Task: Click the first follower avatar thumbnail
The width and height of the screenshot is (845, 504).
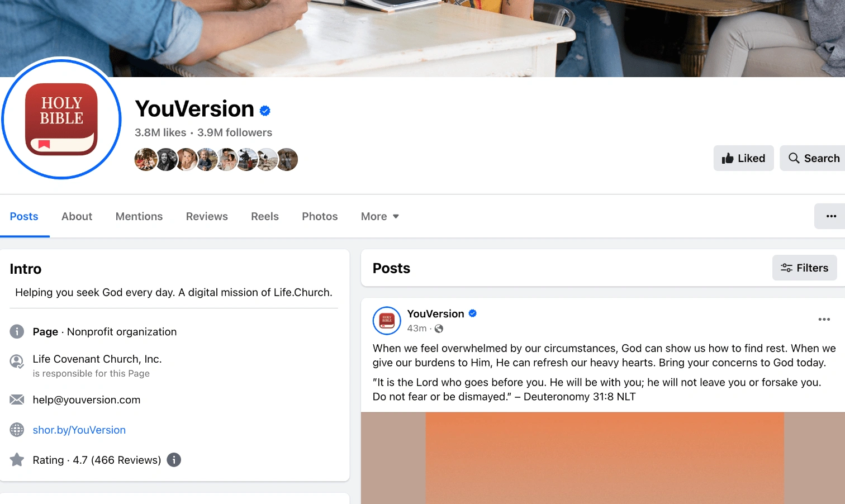Action: click(x=146, y=159)
